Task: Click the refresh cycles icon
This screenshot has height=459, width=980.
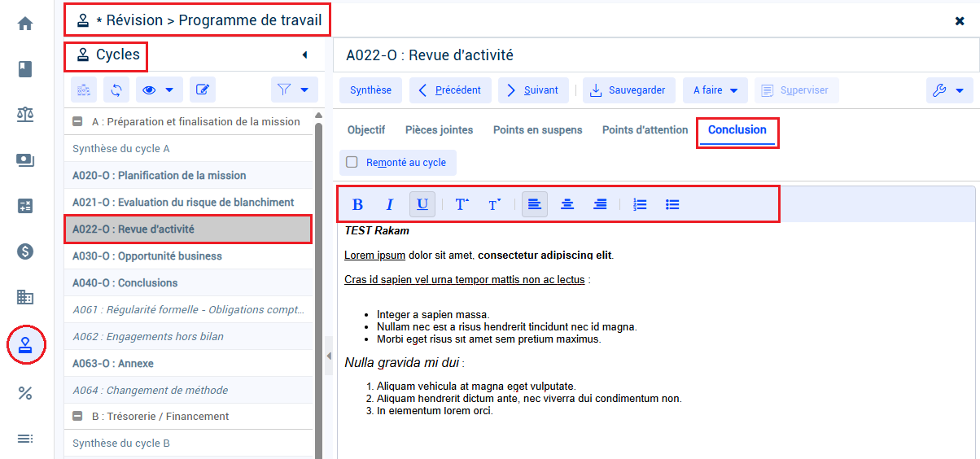Action: pyautogui.click(x=116, y=90)
